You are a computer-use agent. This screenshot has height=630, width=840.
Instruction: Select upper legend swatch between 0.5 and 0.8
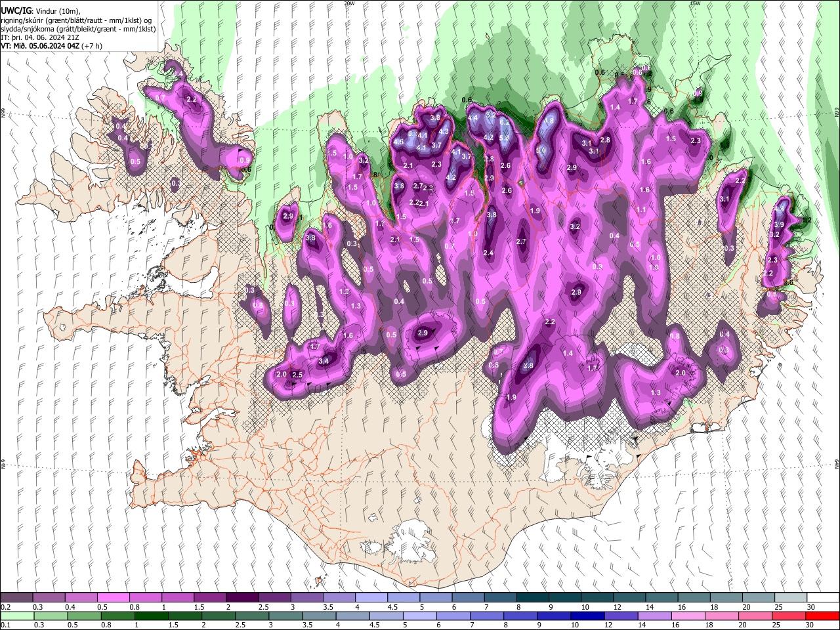[x=113, y=598]
